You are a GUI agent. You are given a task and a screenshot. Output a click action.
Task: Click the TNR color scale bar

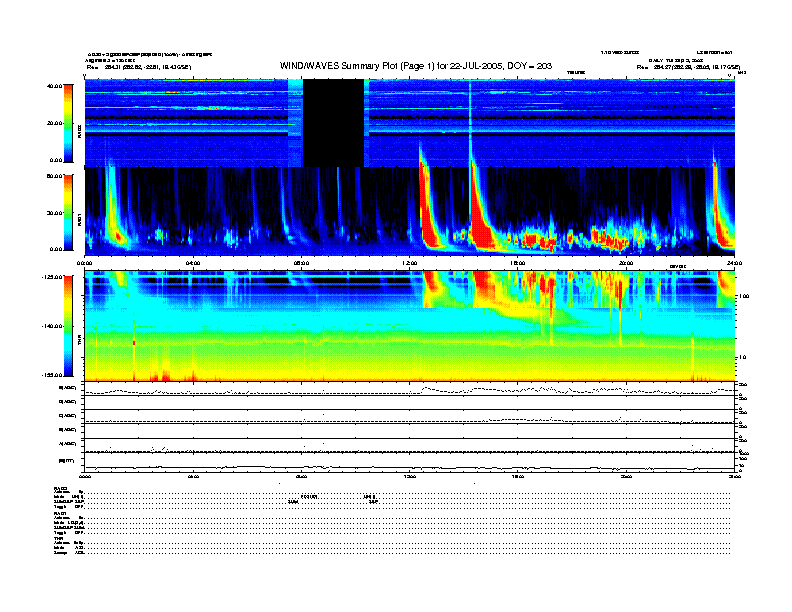click(x=68, y=326)
